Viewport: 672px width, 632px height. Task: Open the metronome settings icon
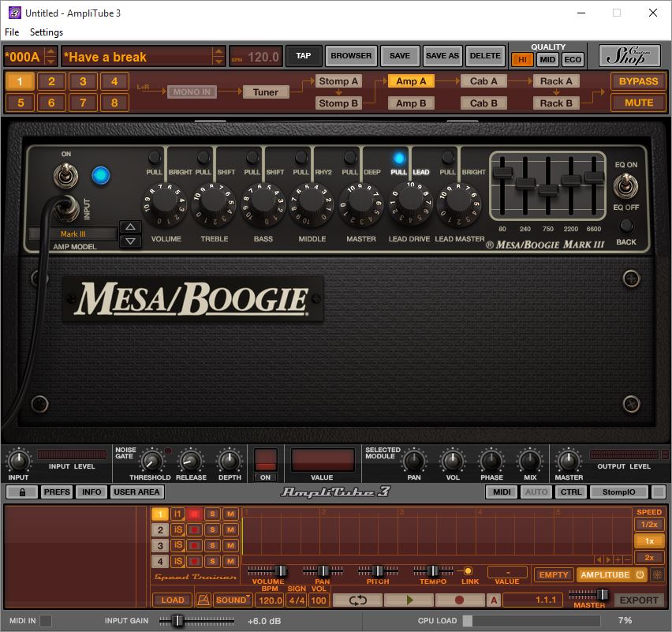[203, 600]
